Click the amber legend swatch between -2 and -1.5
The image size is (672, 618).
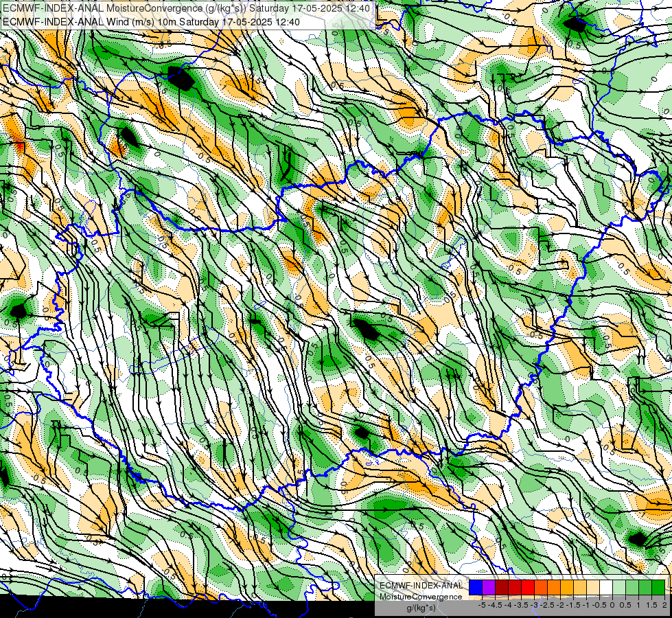click(567, 587)
